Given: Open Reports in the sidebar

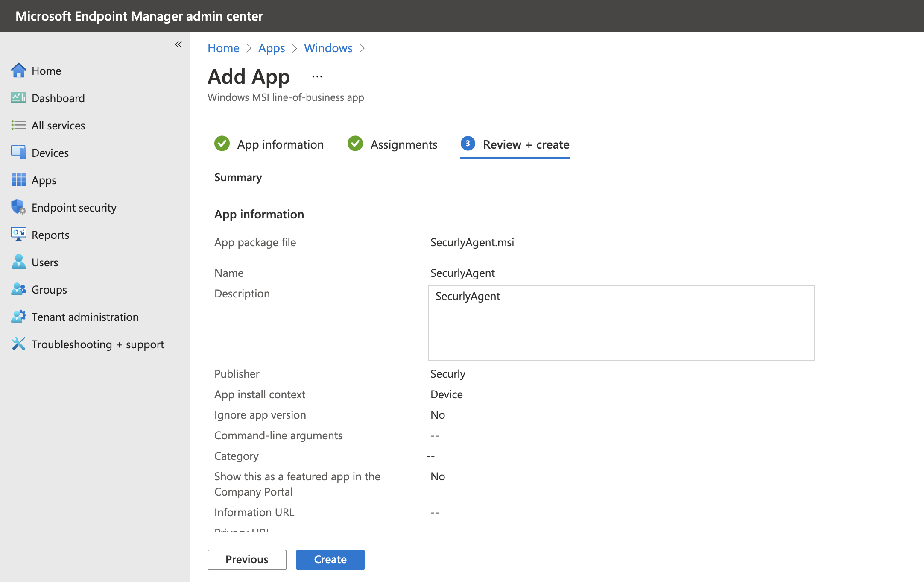Looking at the screenshot, I should pos(50,235).
